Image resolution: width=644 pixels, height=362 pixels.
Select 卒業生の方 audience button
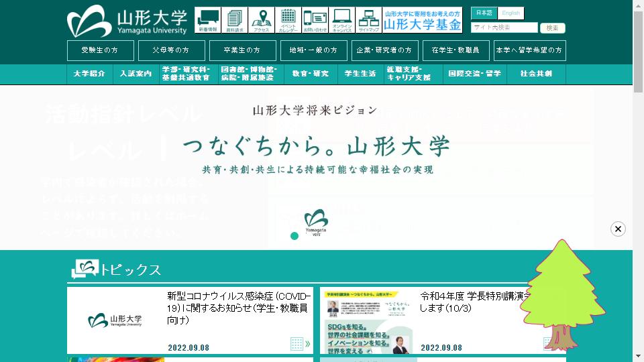242,50
